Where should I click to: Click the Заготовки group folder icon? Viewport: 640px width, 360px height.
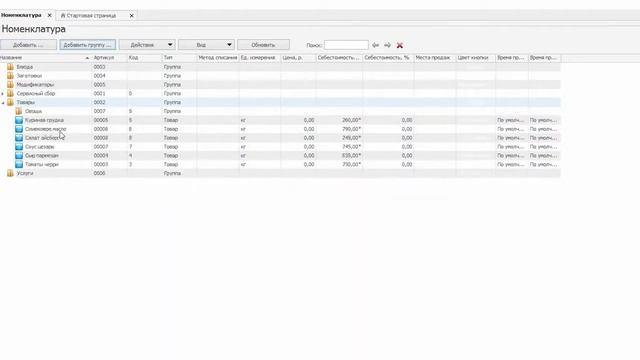(x=10, y=76)
